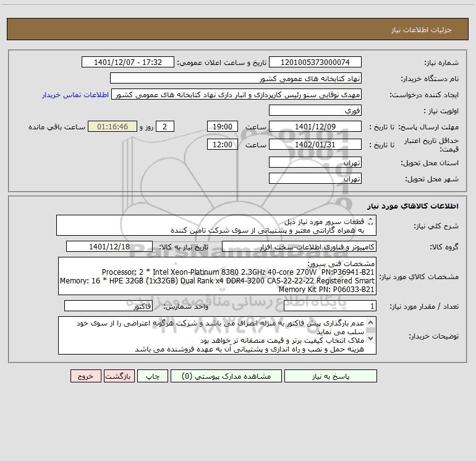
Task: Click the label شماره نیاز
Action: (441, 63)
